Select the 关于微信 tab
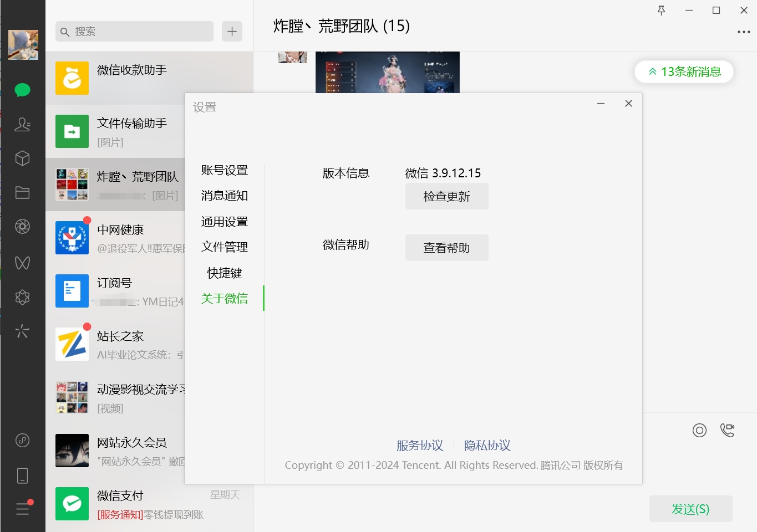 225,298
